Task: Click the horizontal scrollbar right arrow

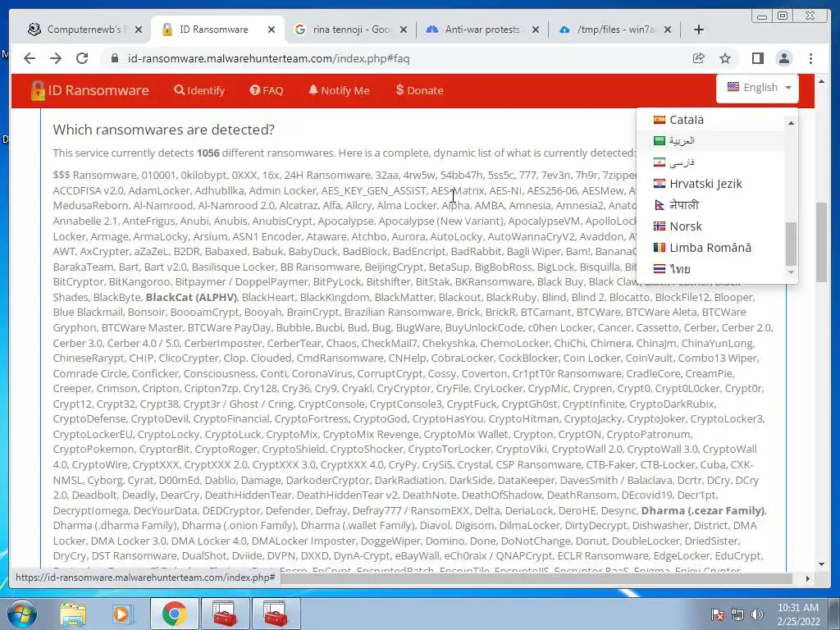Action: point(807,578)
